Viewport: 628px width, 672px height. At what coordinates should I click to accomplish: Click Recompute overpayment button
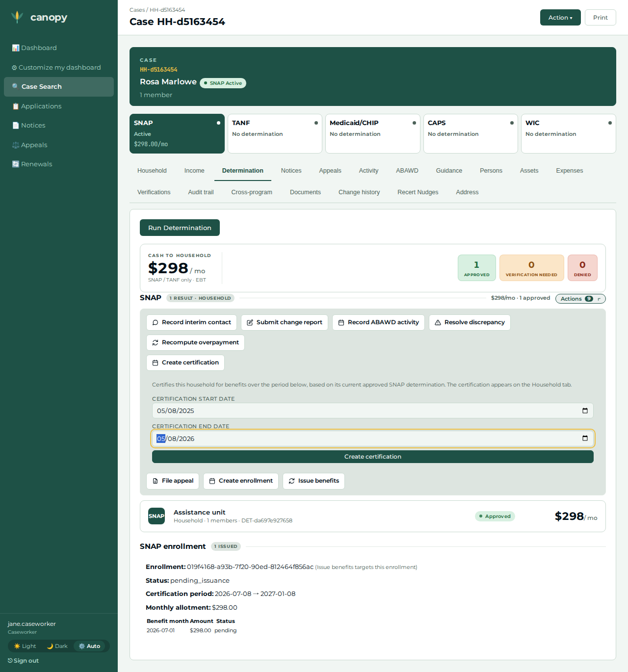pos(195,342)
